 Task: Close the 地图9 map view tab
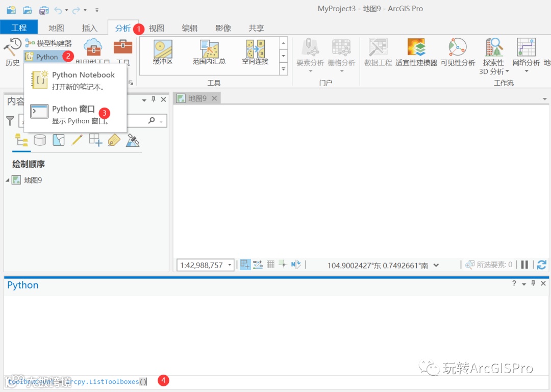coord(214,98)
